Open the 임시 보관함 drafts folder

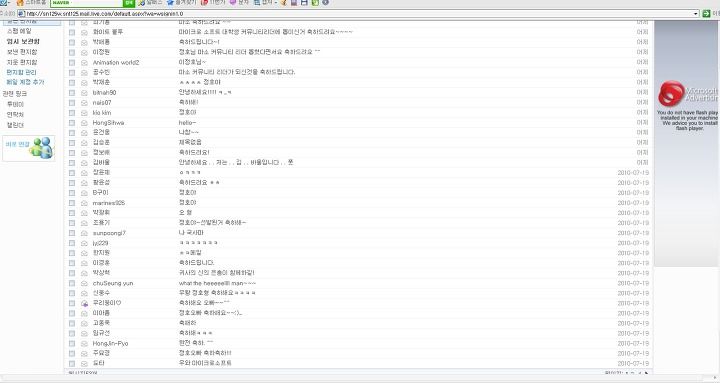[x=23, y=41]
